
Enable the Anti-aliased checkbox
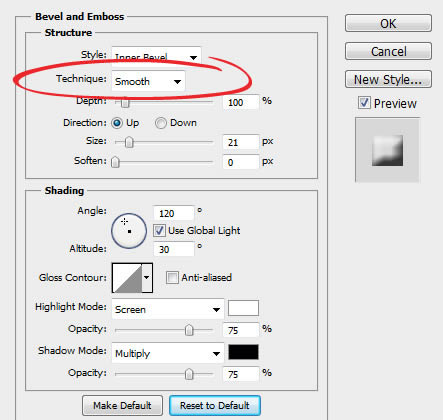172,277
